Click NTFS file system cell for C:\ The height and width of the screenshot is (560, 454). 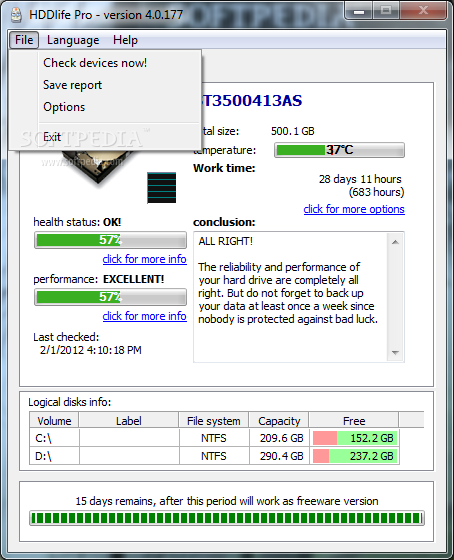coord(214,438)
